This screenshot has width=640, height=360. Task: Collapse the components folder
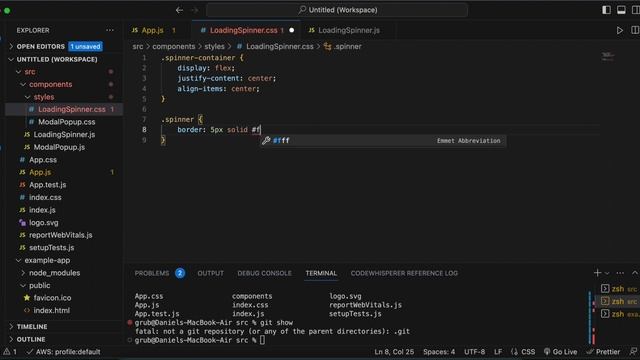(x=51, y=84)
